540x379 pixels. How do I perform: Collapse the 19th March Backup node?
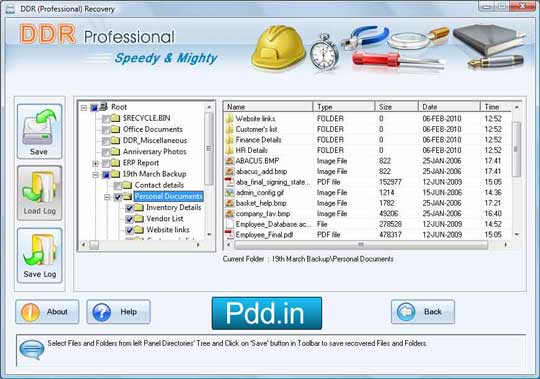[95, 175]
